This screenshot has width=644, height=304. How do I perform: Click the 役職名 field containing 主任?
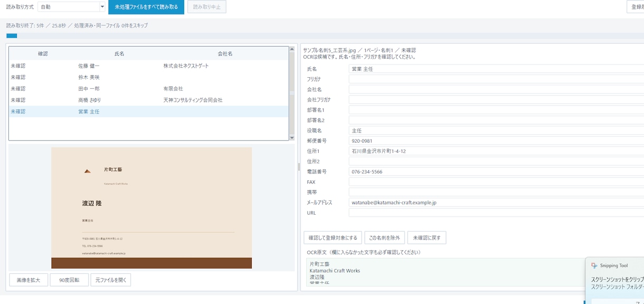point(496,131)
